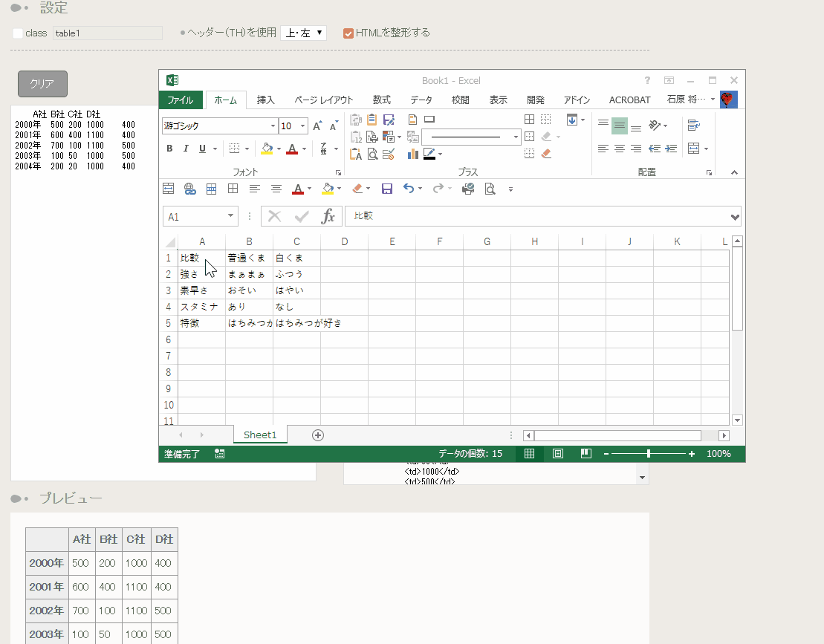Image resolution: width=824 pixels, height=644 pixels.
Task: Click the eraser icon in quick access toolbar
Action: tap(357, 189)
